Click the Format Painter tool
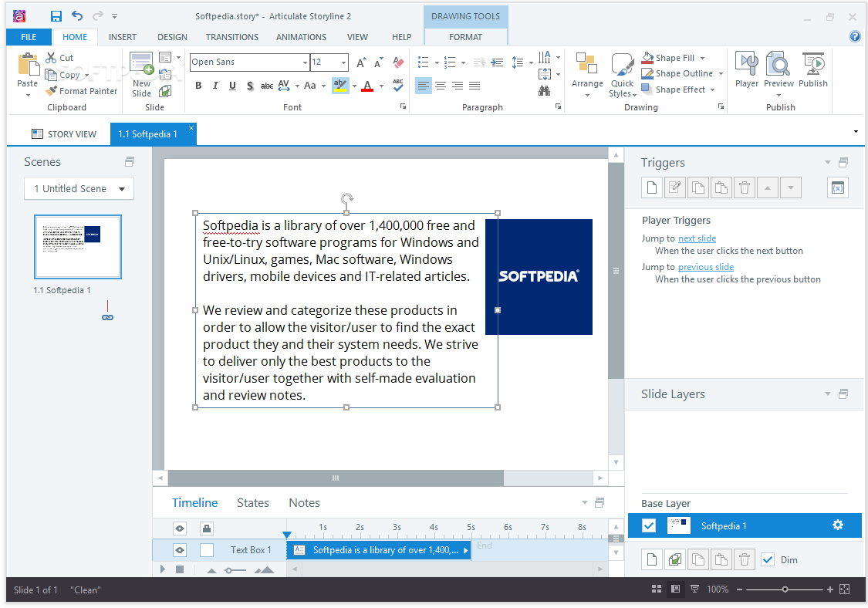The width and height of the screenshot is (868, 608). coord(81,91)
